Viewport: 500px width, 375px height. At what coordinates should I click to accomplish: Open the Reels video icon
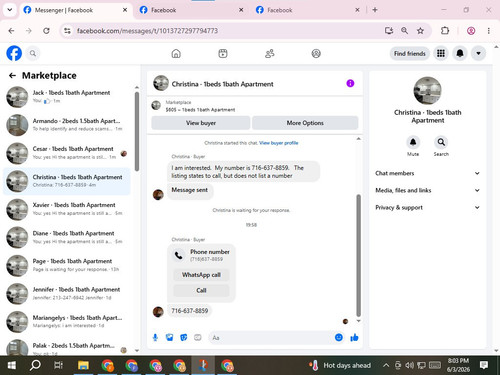click(223, 53)
